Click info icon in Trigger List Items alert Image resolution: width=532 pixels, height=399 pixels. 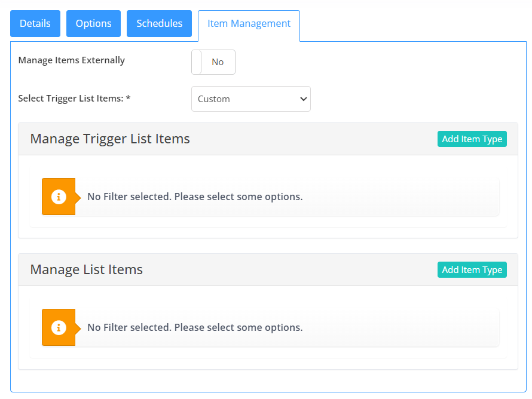coord(59,197)
